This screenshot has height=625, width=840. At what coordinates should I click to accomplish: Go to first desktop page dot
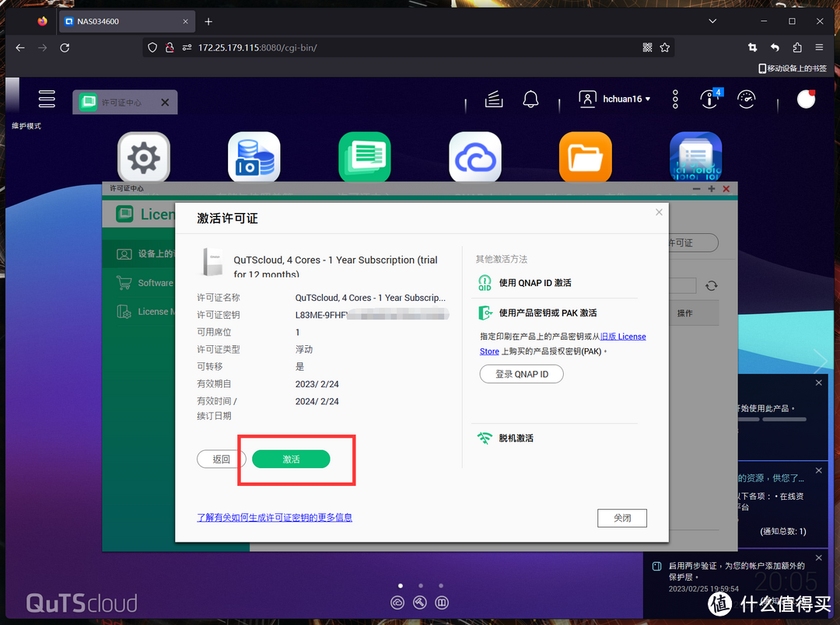pos(401,585)
